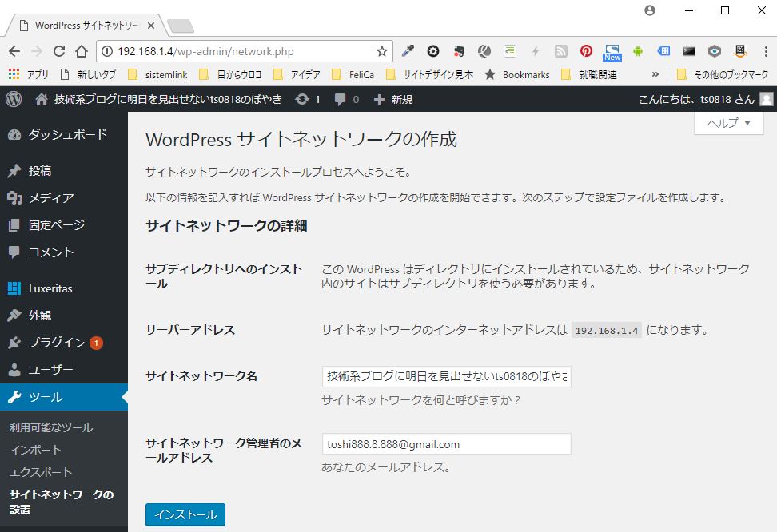Click the site info icon in address bar
The height and width of the screenshot is (532, 777).
pyautogui.click(x=106, y=51)
